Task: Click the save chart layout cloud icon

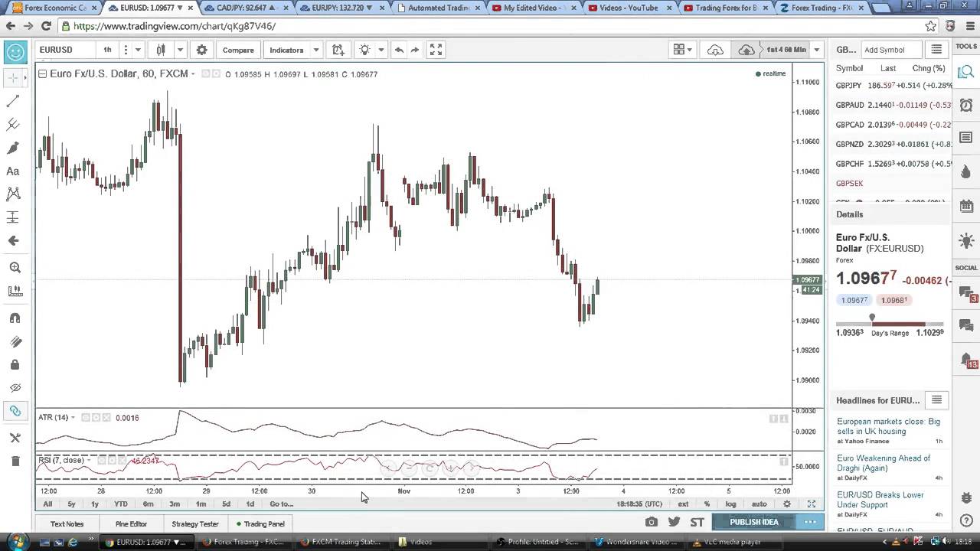Action: pyautogui.click(x=746, y=50)
